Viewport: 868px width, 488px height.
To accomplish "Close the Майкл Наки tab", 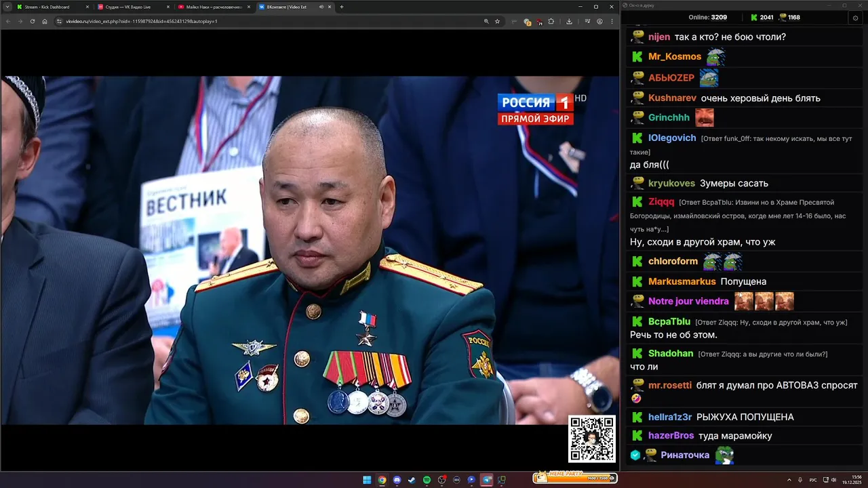I will pyautogui.click(x=248, y=7).
